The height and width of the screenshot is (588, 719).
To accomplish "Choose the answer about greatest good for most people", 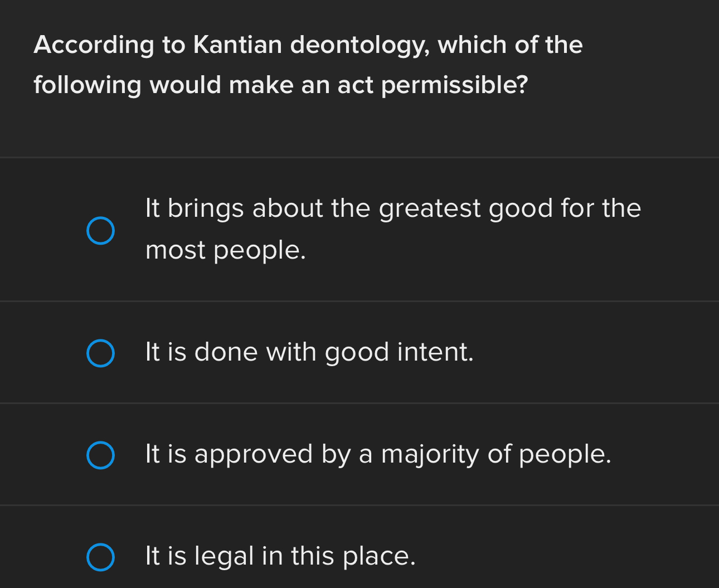I will 393,229.
